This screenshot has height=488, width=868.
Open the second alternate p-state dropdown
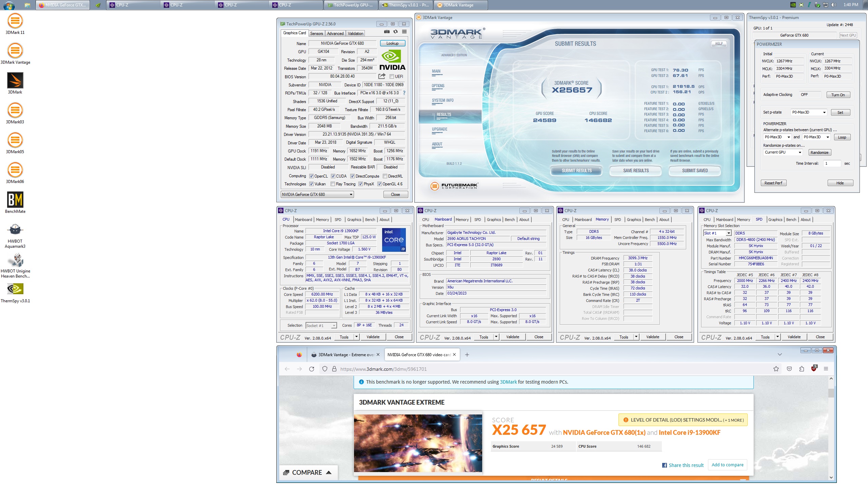pos(816,137)
